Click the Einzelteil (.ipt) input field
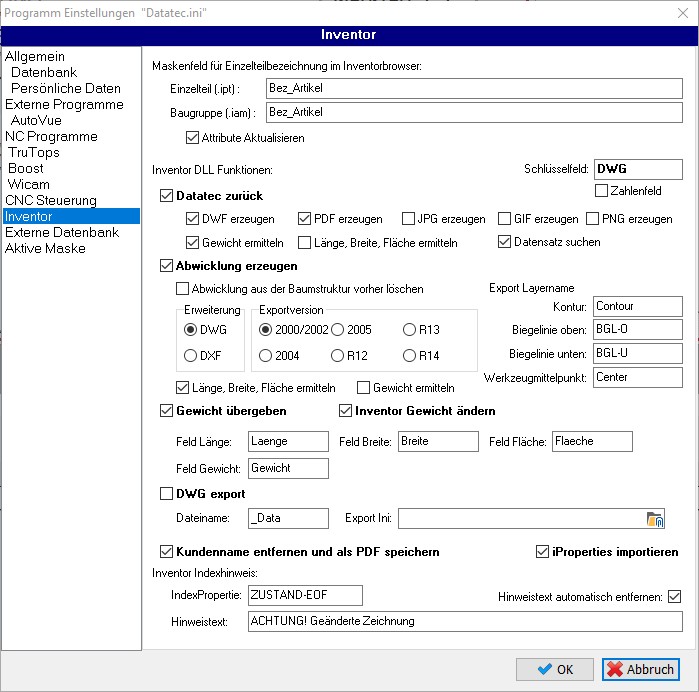The image size is (699, 692). (474, 88)
